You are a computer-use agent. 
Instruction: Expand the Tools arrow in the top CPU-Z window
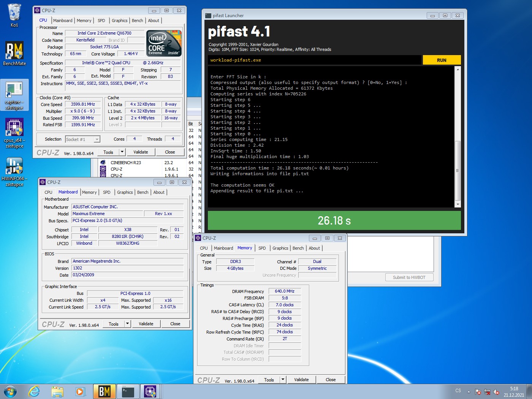click(122, 152)
